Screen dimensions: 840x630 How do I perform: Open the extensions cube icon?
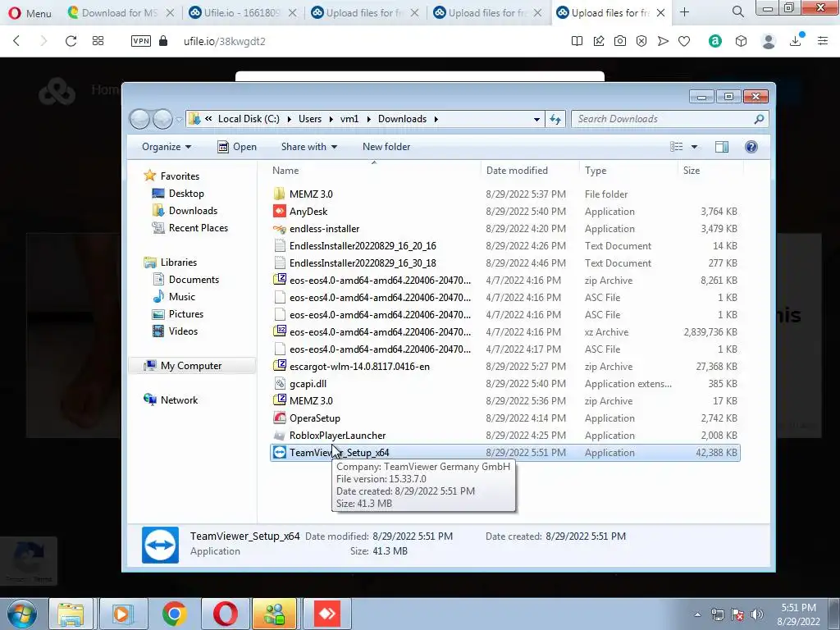[x=741, y=41]
